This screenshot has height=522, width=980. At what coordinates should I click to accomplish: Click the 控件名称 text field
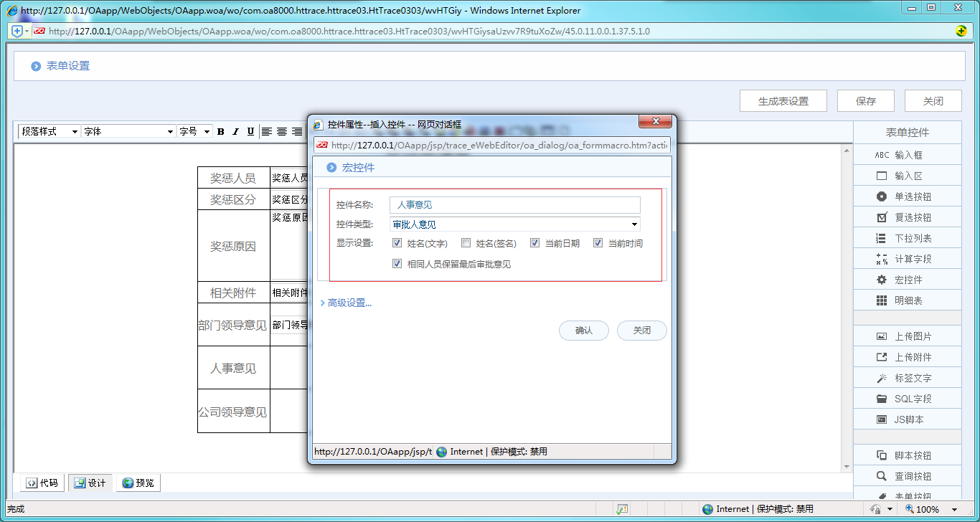point(514,205)
